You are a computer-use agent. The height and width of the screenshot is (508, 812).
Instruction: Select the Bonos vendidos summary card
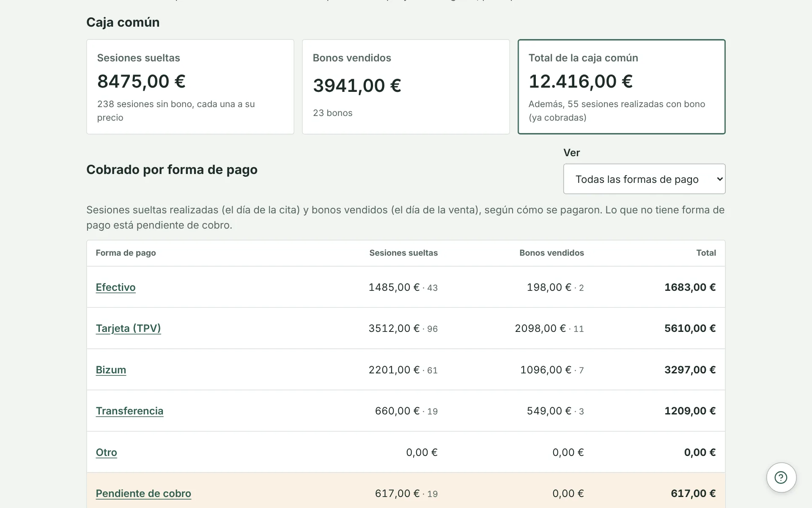[x=406, y=87]
